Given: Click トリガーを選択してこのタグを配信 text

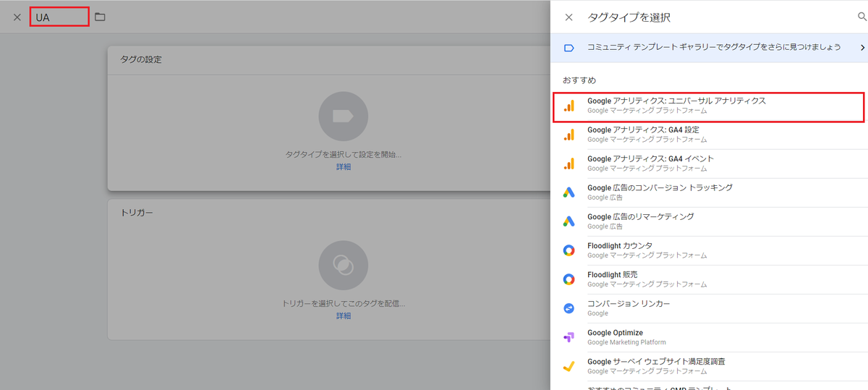Looking at the screenshot, I should (344, 304).
